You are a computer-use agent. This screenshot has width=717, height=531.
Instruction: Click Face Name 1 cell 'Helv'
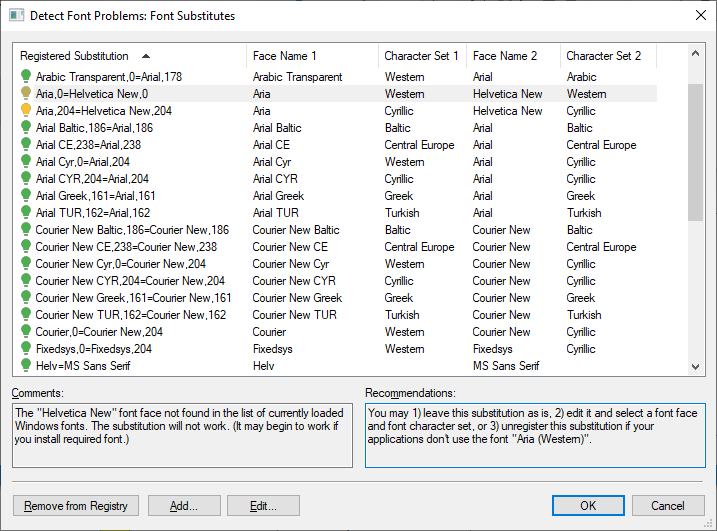coord(263,366)
